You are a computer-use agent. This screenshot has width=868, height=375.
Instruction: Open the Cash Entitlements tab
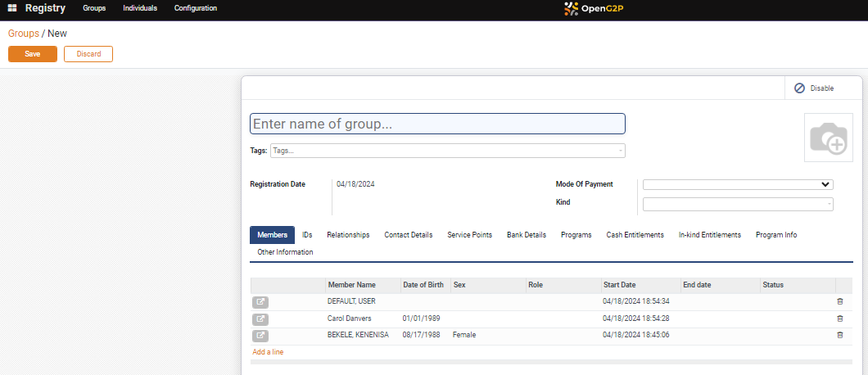[x=635, y=235]
